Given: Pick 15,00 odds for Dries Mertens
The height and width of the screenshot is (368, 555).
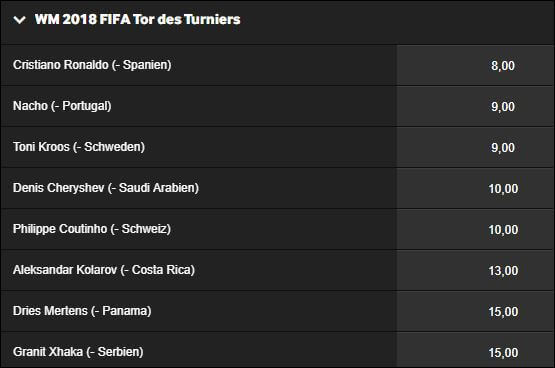Looking at the screenshot, I should click(x=475, y=312).
